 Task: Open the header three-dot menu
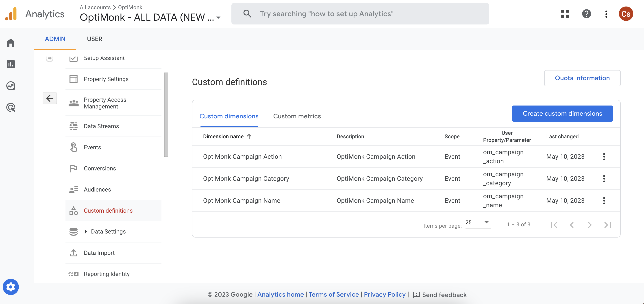pos(606,14)
